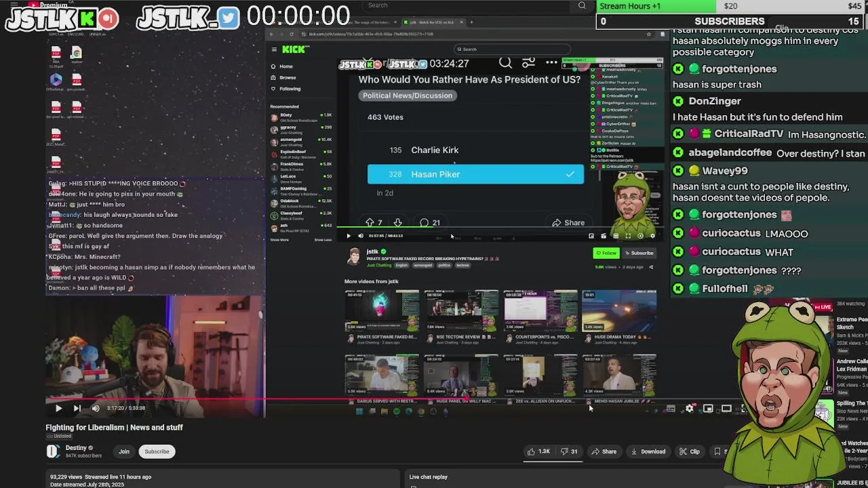Open the poll post comments
Viewport: 868px width, 488px height.
tap(430, 222)
